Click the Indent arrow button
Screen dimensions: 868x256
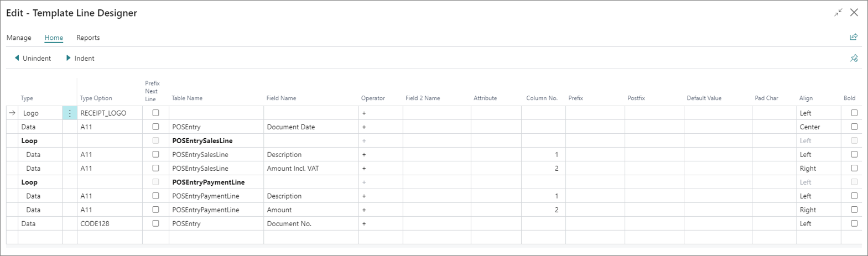[x=80, y=58]
